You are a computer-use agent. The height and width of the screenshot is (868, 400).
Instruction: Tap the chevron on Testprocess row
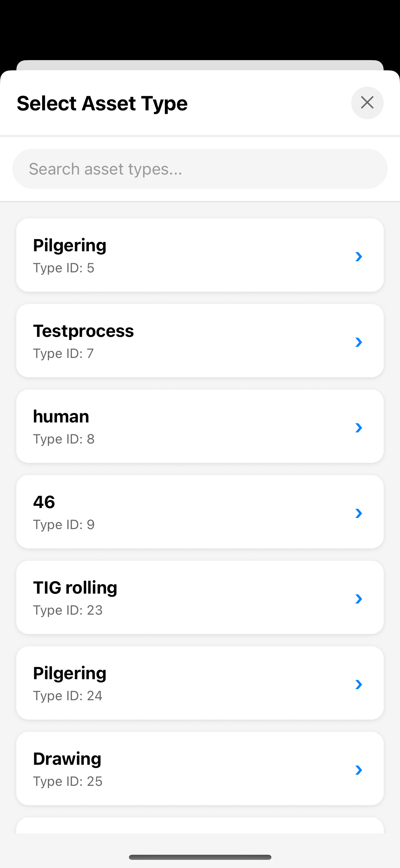click(x=359, y=342)
